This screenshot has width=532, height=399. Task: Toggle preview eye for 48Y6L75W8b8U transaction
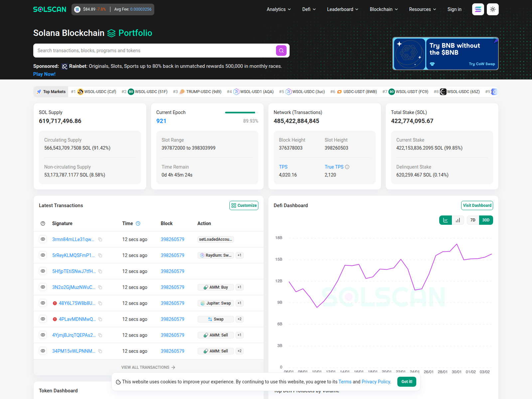(x=43, y=303)
